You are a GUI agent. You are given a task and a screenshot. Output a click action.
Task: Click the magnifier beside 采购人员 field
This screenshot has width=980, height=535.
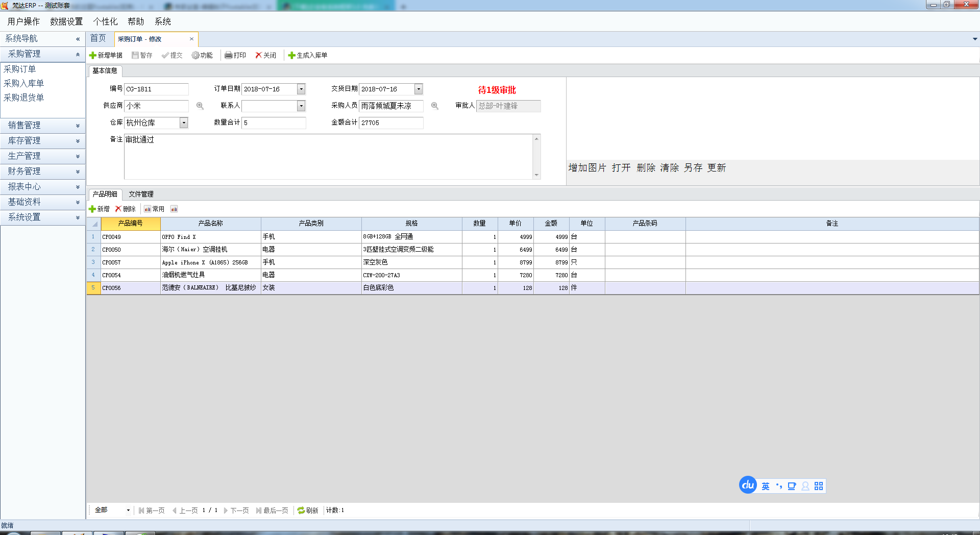pos(435,106)
